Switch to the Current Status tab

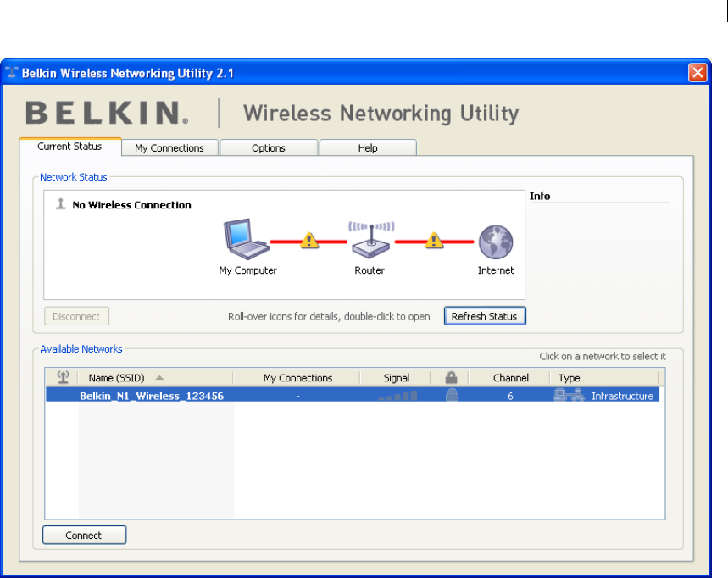tap(70, 147)
